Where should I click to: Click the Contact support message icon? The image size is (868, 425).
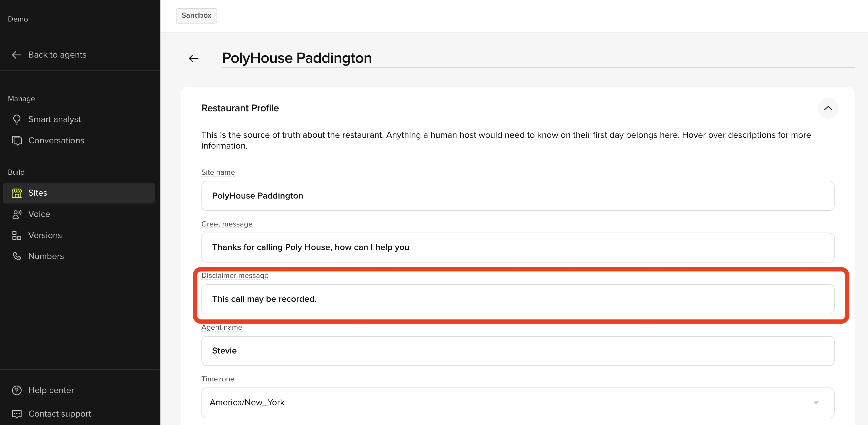coord(17,414)
